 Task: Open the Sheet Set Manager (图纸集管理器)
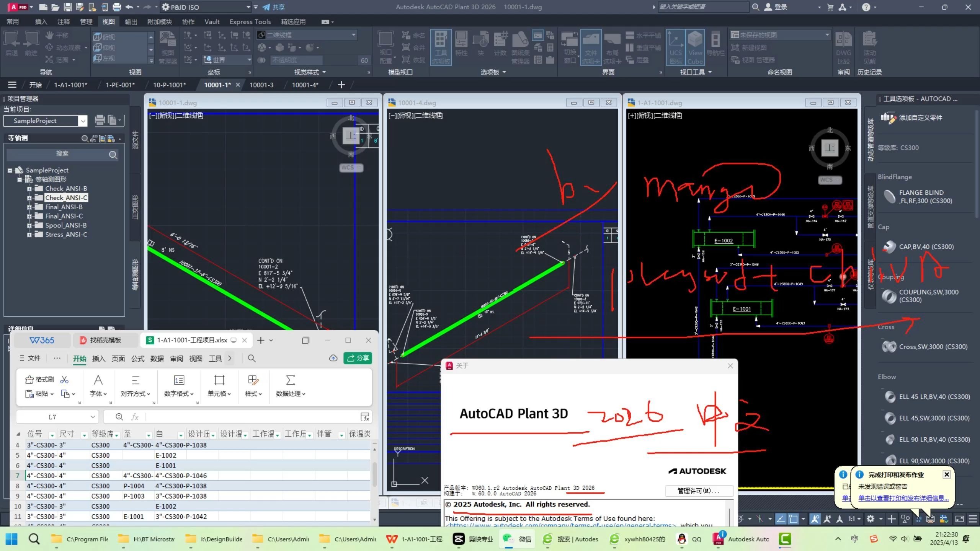pyautogui.click(x=520, y=47)
